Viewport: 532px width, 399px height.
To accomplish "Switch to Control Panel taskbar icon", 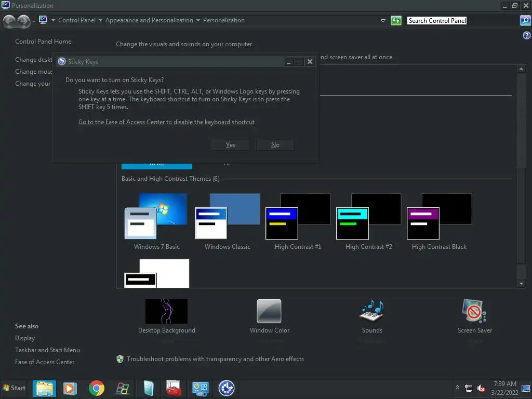I will 201,389.
